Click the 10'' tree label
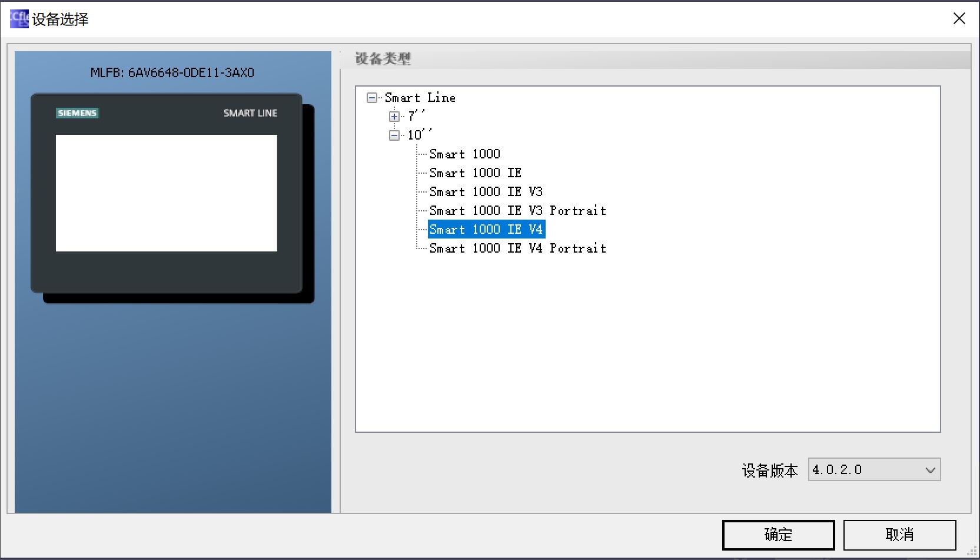980x560 pixels. pos(419,135)
